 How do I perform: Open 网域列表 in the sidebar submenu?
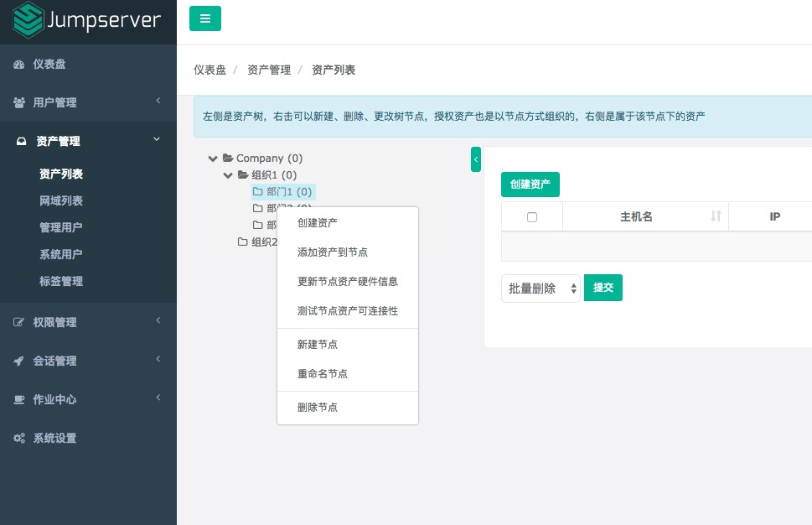click(x=61, y=201)
